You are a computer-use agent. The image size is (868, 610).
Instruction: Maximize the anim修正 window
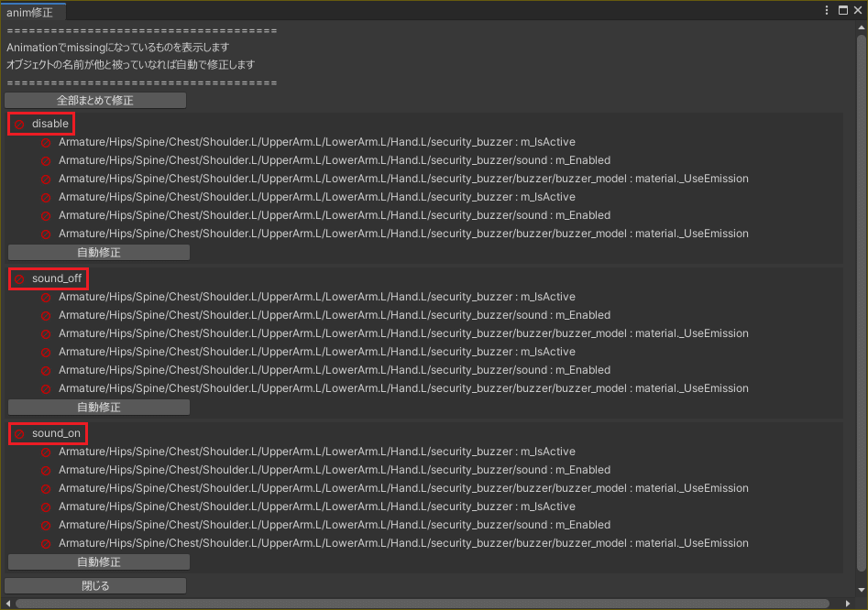point(843,10)
